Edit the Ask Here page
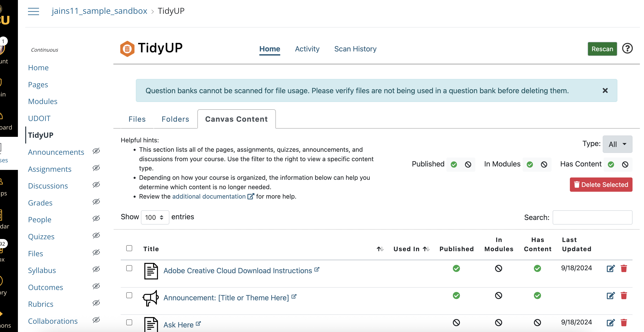 610,323
